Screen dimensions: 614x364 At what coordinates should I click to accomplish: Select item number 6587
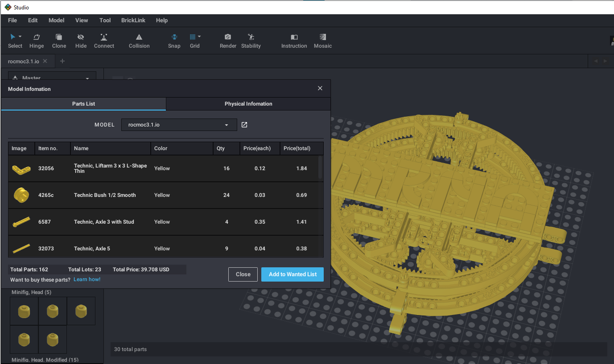45,222
